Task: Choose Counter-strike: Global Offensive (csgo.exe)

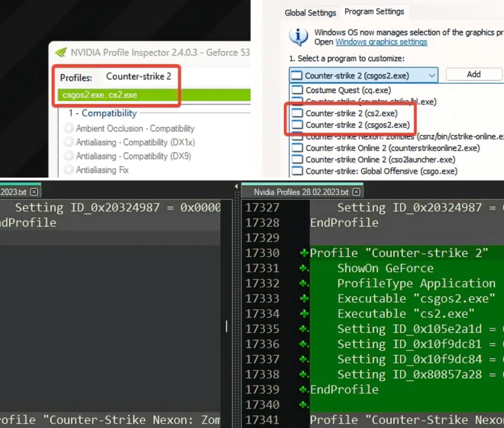Action: [382, 171]
